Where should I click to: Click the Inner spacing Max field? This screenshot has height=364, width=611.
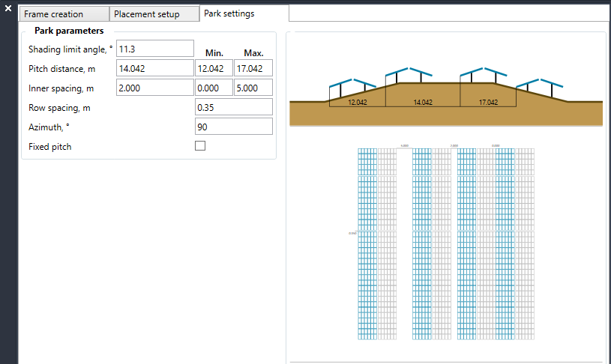click(253, 88)
